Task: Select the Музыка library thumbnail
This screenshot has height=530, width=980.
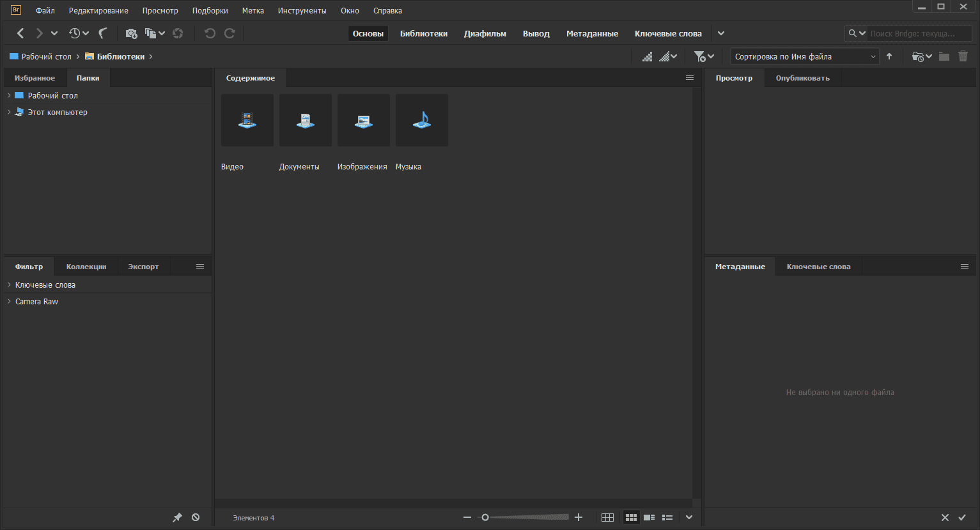Action: pos(422,120)
